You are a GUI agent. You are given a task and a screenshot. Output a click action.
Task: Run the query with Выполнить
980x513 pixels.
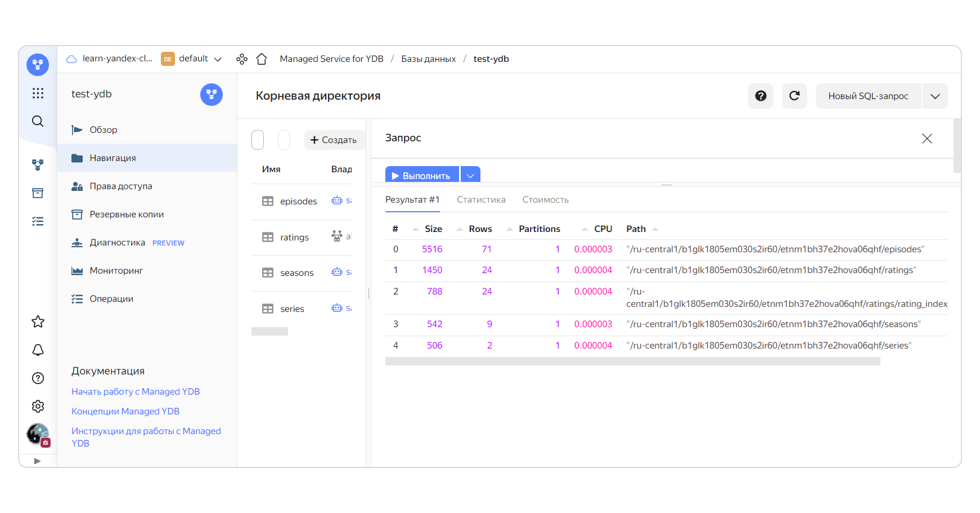[x=422, y=176]
